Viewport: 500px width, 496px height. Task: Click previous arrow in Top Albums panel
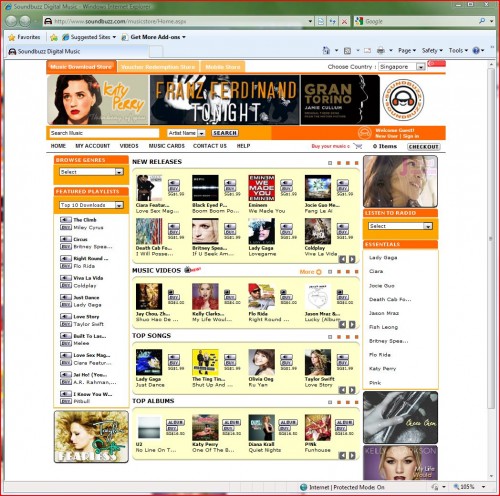pos(342,456)
